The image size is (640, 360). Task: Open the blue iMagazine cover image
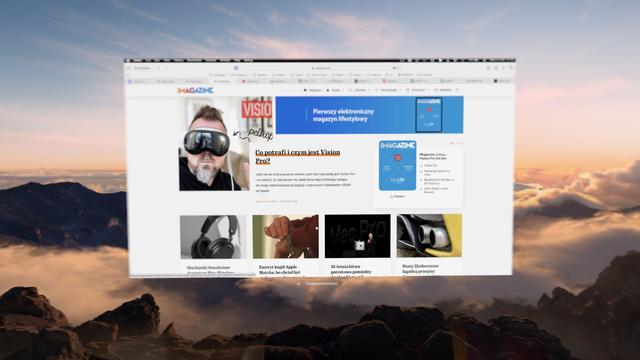[x=397, y=165]
